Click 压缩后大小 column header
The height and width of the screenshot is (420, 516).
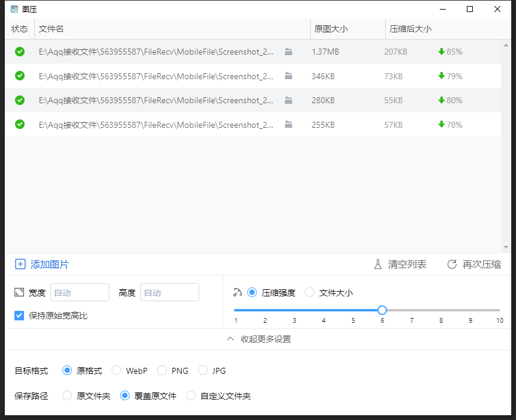click(x=410, y=29)
